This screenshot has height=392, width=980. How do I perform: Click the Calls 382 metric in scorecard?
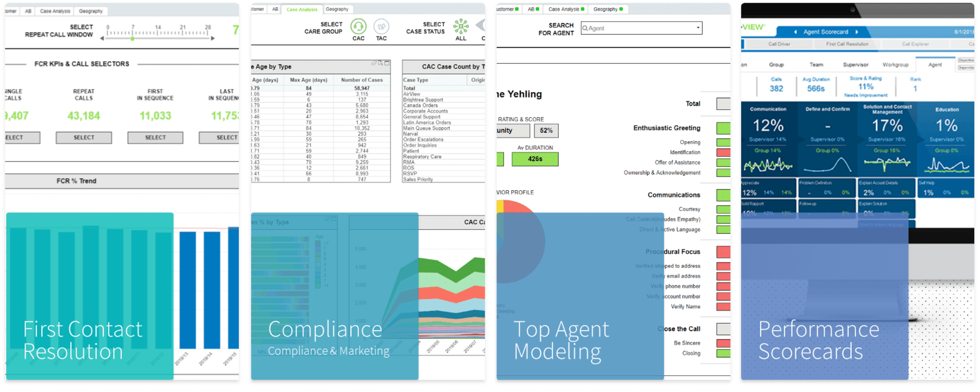[x=776, y=85]
